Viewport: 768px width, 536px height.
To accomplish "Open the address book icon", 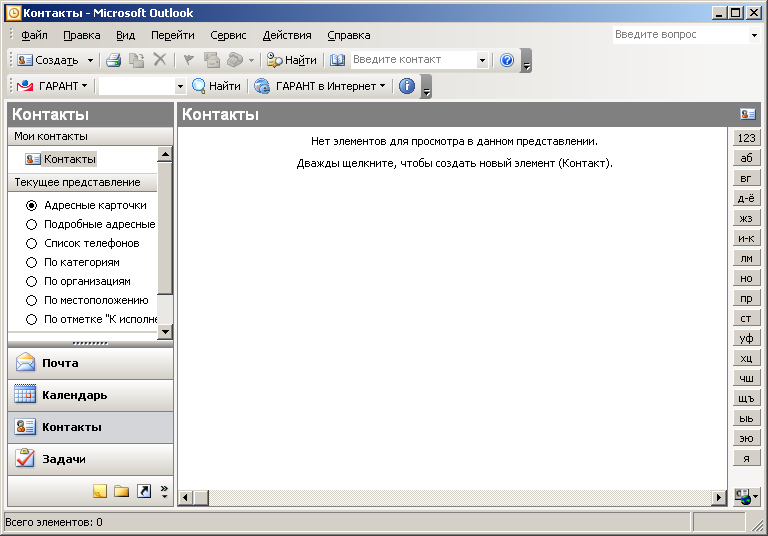I will click(x=337, y=60).
